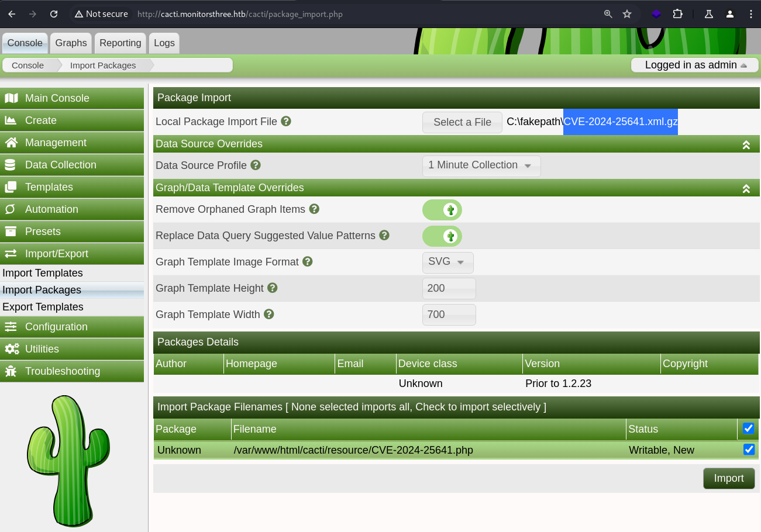Click the Filename column header
The image size is (761, 532).
428,429
